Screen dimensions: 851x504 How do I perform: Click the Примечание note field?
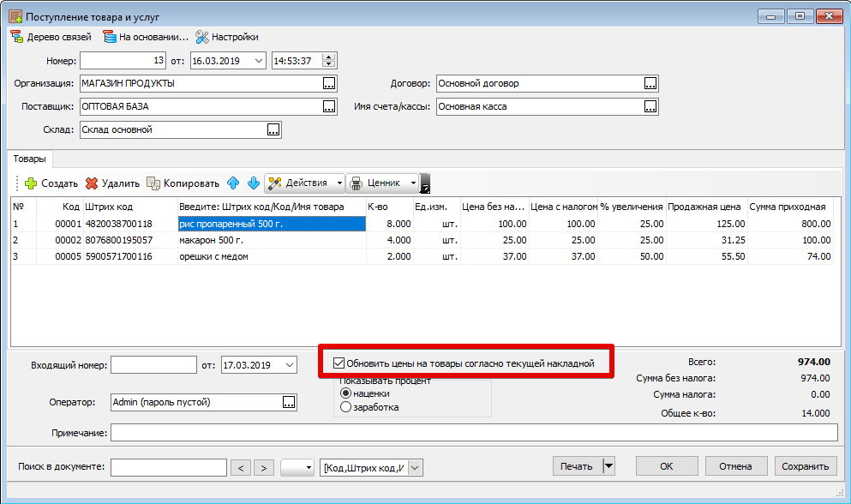(x=474, y=433)
